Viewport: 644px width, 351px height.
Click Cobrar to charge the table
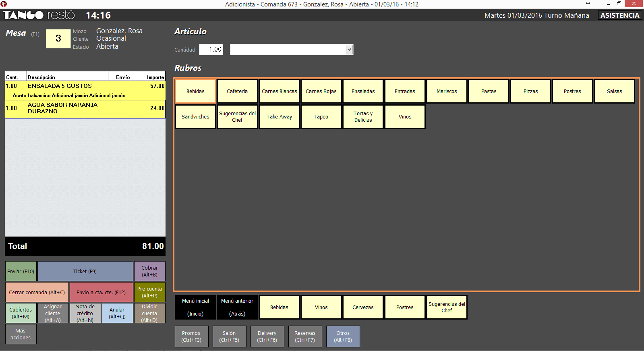pos(149,271)
